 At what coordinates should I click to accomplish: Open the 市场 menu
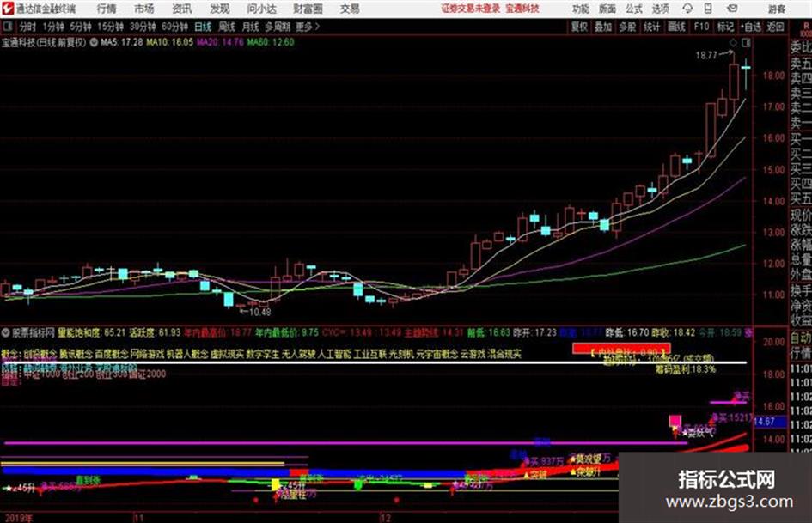(144, 9)
